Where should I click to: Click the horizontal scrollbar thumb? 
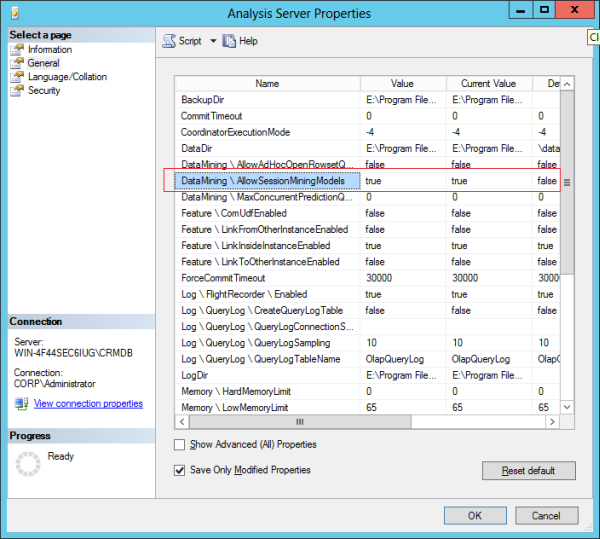tap(300, 422)
